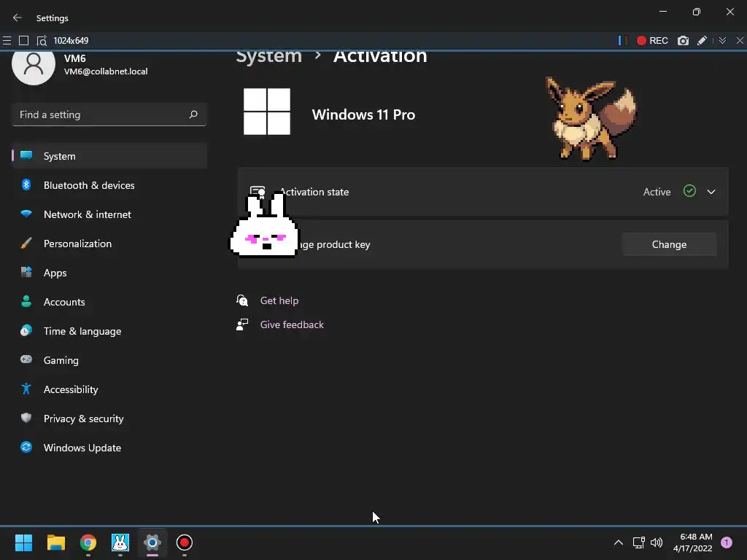Open the Windows Start menu

coord(23,542)
